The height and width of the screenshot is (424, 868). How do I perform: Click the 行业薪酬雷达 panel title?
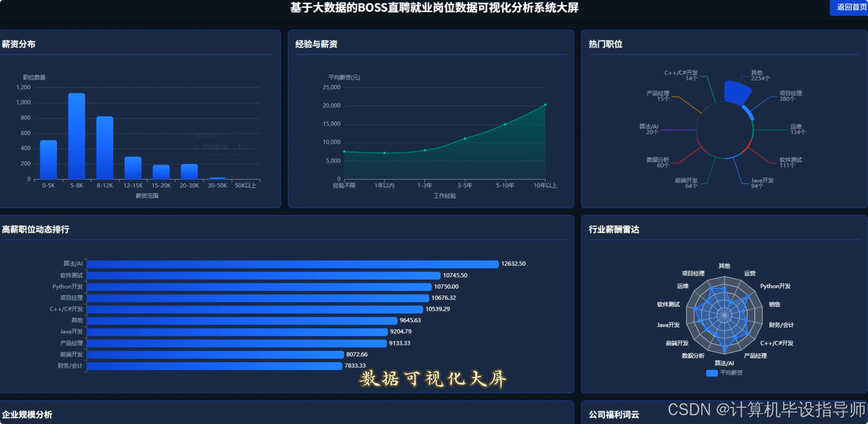pyautogui.click(x=614, y=229)
